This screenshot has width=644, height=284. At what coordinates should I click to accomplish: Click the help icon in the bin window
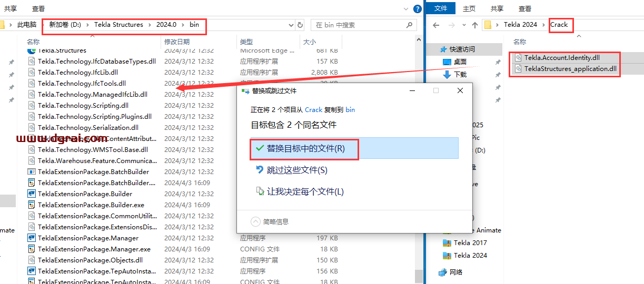[418, 8]
